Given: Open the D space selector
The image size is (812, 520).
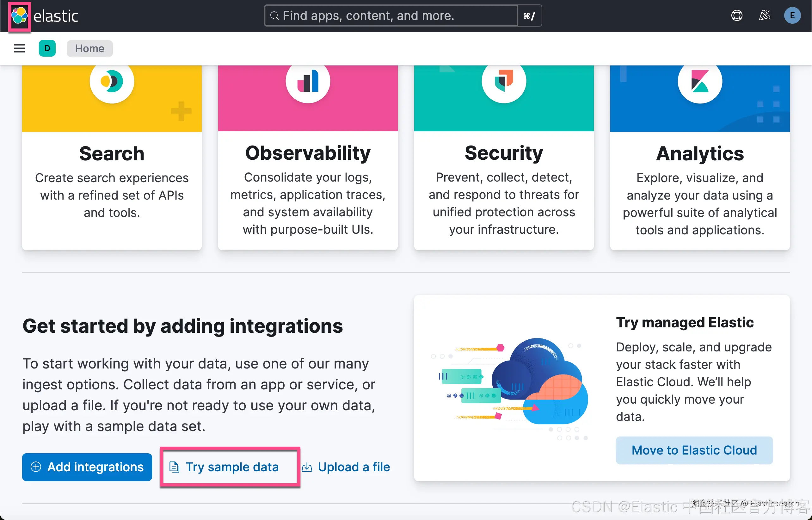Looking at the screenshot, I should click(x=47, y=48).
